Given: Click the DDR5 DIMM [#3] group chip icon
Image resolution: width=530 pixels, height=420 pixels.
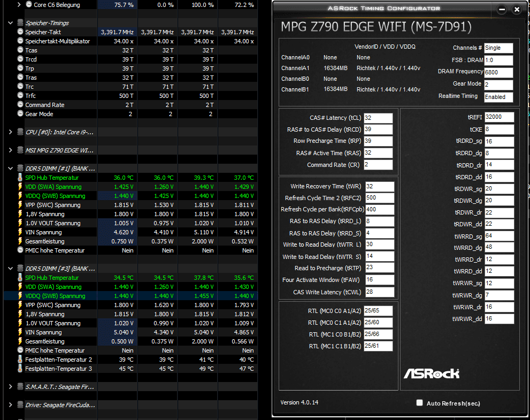Looking at the screenshot, I should 20,269.
